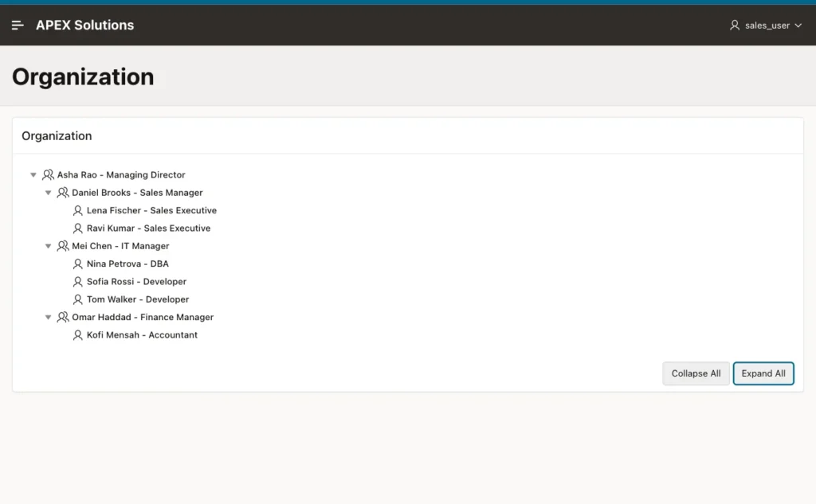Viewport: 816px width, 504px height.
Task: Click the Expand All button
Action: [x=763, y=373]
